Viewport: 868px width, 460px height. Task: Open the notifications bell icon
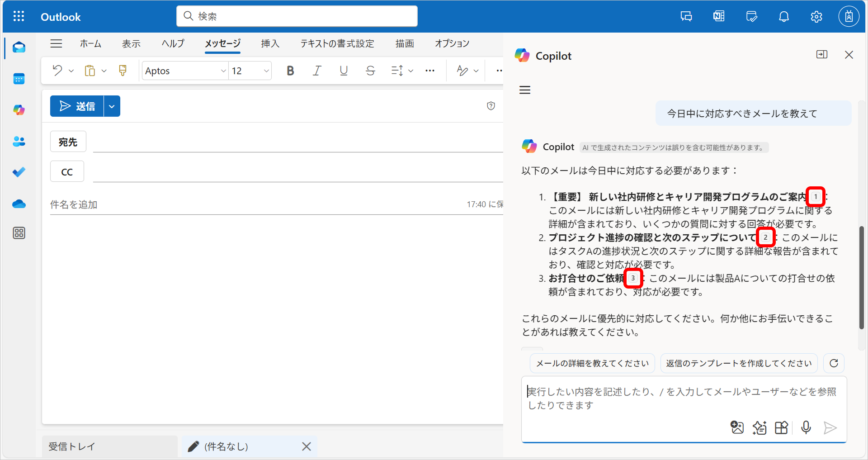click(784, 17)
